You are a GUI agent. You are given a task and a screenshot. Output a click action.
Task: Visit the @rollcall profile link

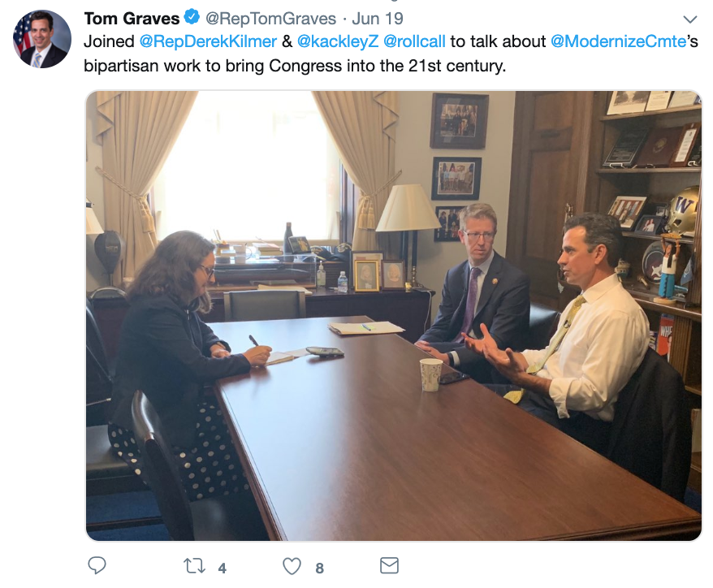414,41
